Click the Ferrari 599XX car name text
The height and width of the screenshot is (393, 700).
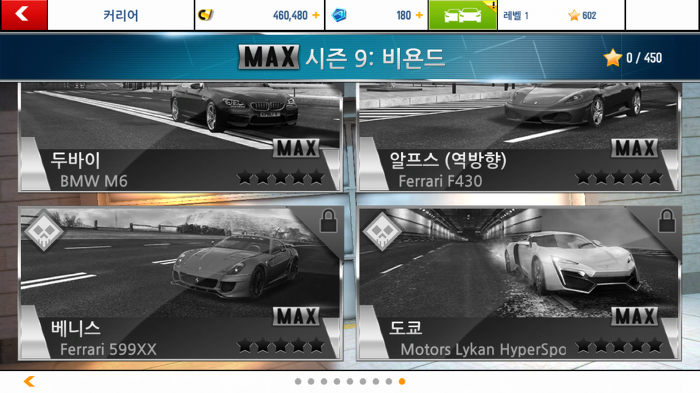(108, 349)
